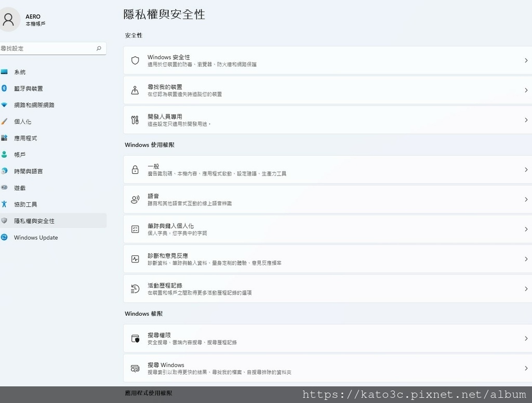Click the accessibility icon for 協助工具
Screen dimensions: 532x403
tap(4, 204)
